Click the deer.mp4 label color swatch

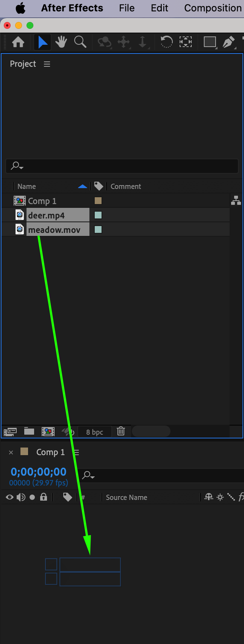point(98,215)
